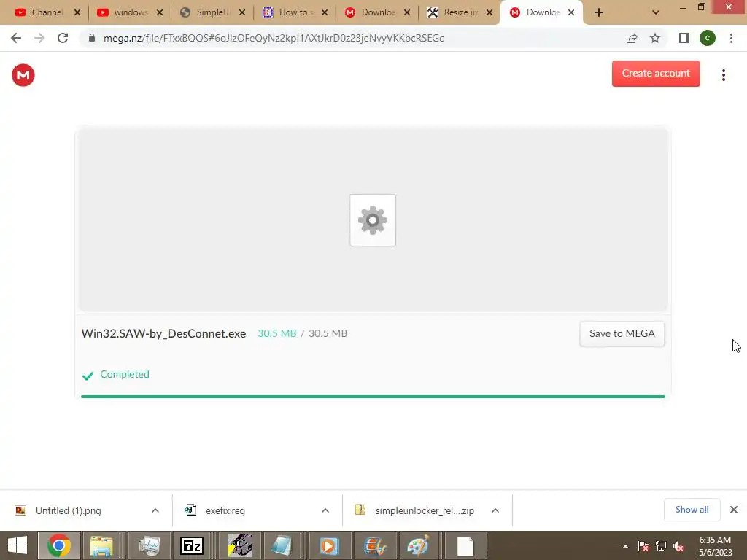
Task: Bookmark this page with the star icon
Action: pos(655,38)
